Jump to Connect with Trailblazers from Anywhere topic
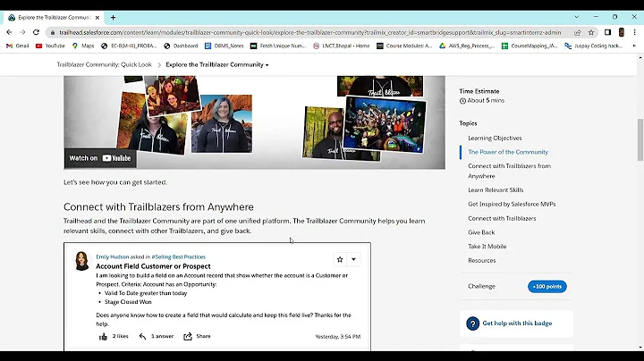This screenshot has height=361, width=644. 509,171
